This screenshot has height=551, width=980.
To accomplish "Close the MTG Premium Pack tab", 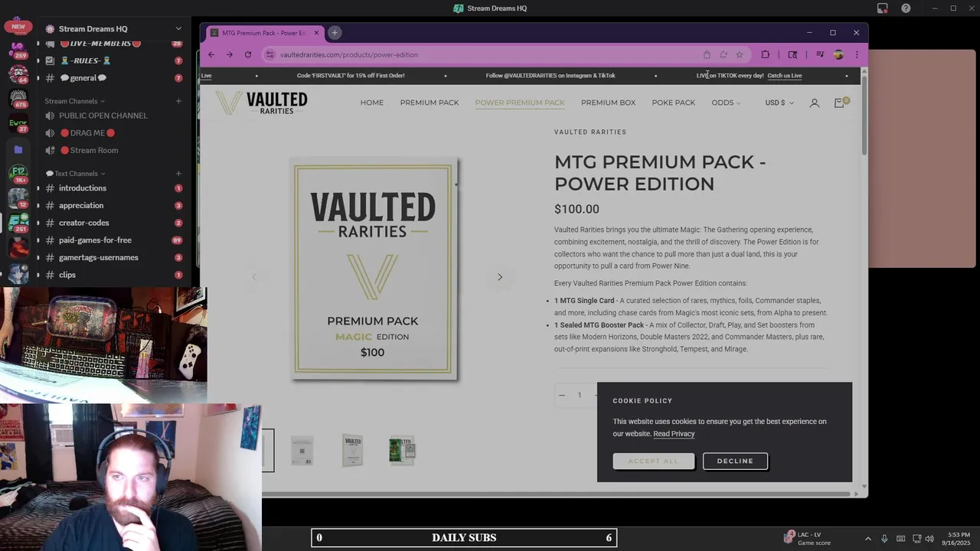I will (316, 33).
